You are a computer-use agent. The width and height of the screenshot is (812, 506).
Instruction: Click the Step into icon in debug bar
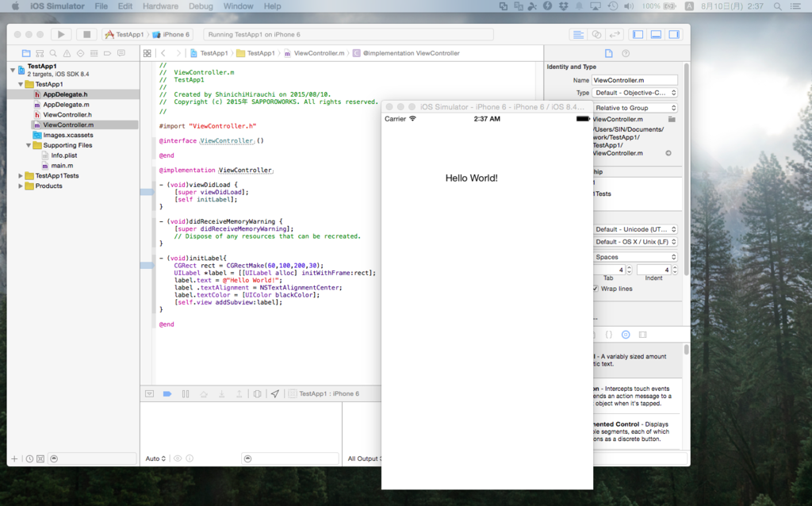tap(222, 394)
